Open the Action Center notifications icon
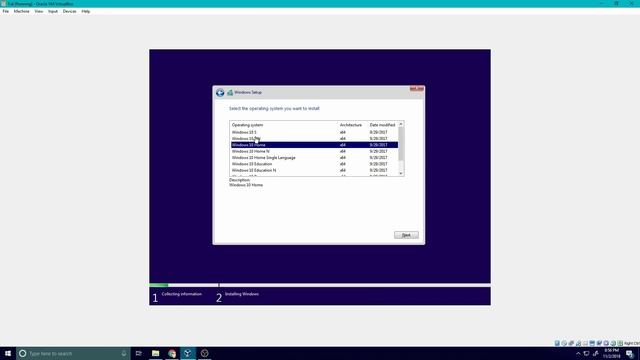Viewport: 640px width, 360px height. (630, 353)
